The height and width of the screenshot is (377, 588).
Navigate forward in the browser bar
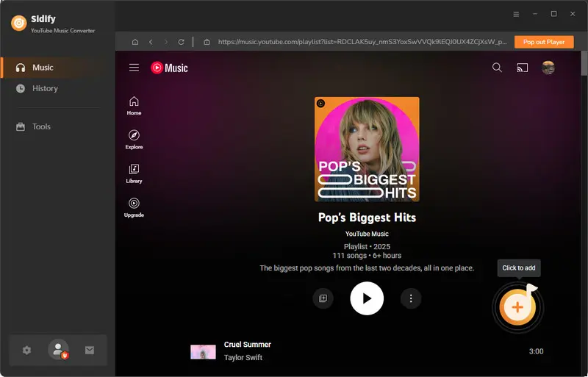point(166,42)
